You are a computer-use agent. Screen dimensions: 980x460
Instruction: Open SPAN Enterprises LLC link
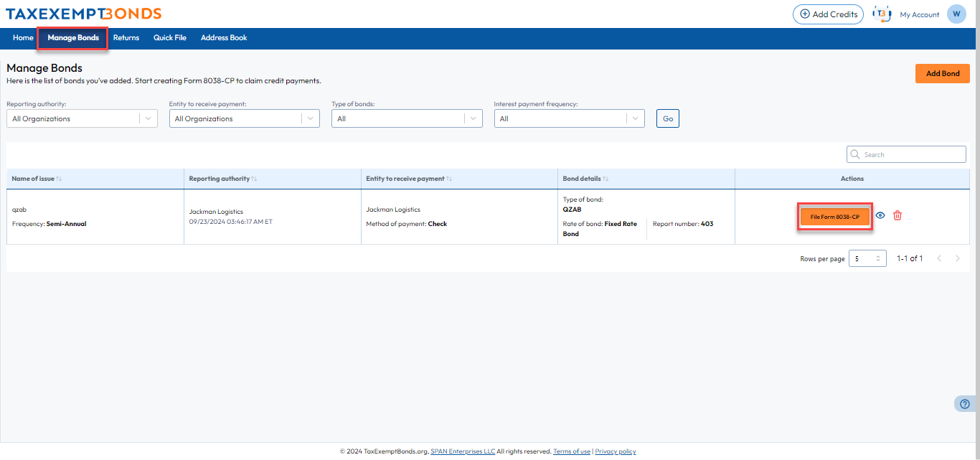(x=463, y=451)
